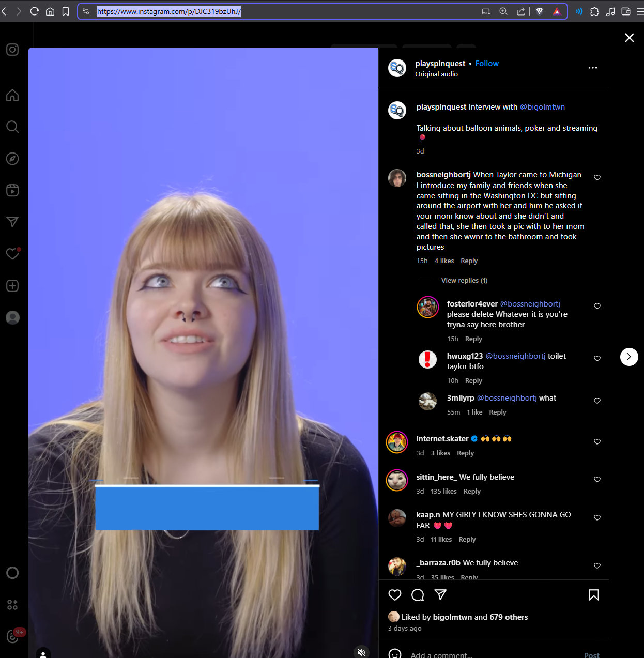Open the Search icon in the sidebar
The width and height of the screenshot is (644, 658).
[12, 127]
